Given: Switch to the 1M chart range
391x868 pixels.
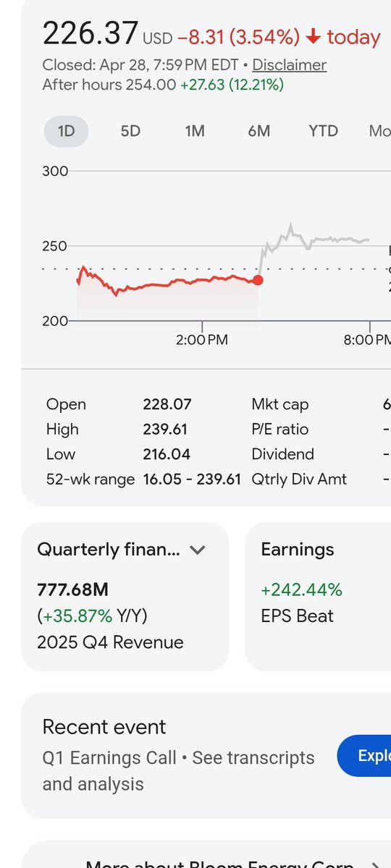Looking at the screenshot, I should [x=195, y=131].
